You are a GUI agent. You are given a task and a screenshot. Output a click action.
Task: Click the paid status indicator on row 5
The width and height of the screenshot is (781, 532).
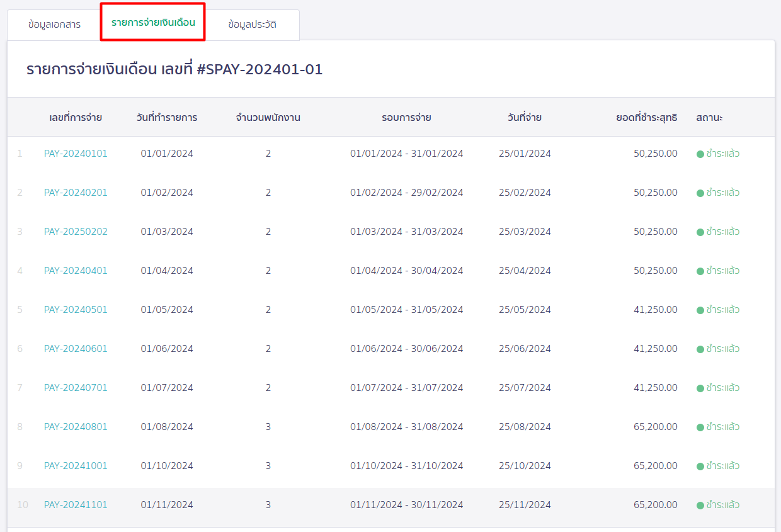700,309
